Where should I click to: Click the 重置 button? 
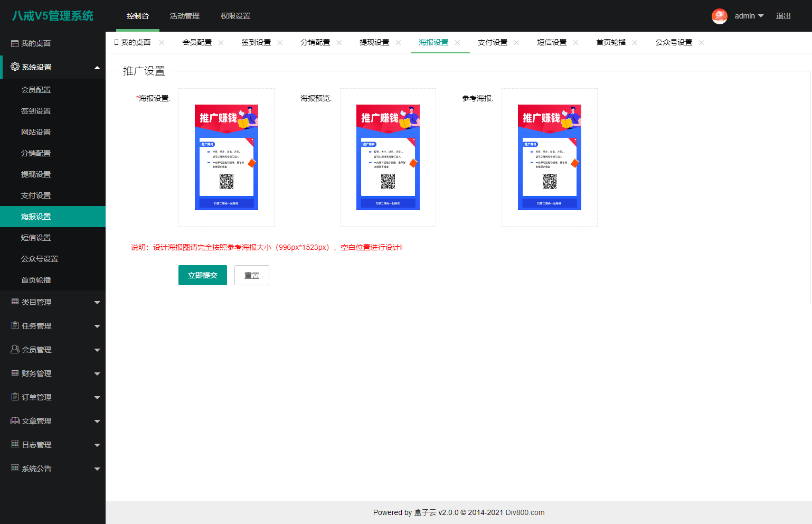coord(252,275)
